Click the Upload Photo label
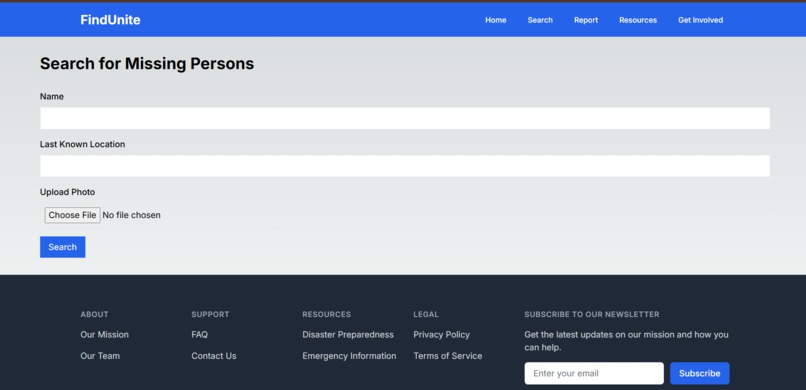This screenshot has height=390, width=806. pos(67,192)
